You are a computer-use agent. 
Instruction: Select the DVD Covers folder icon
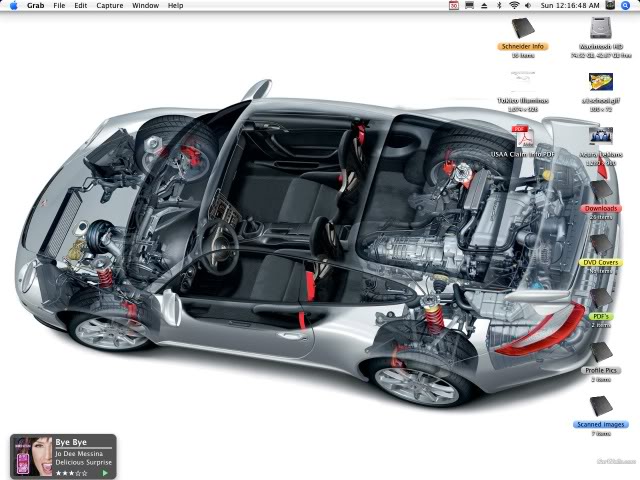pyautogui.click(x=602, y=244)
